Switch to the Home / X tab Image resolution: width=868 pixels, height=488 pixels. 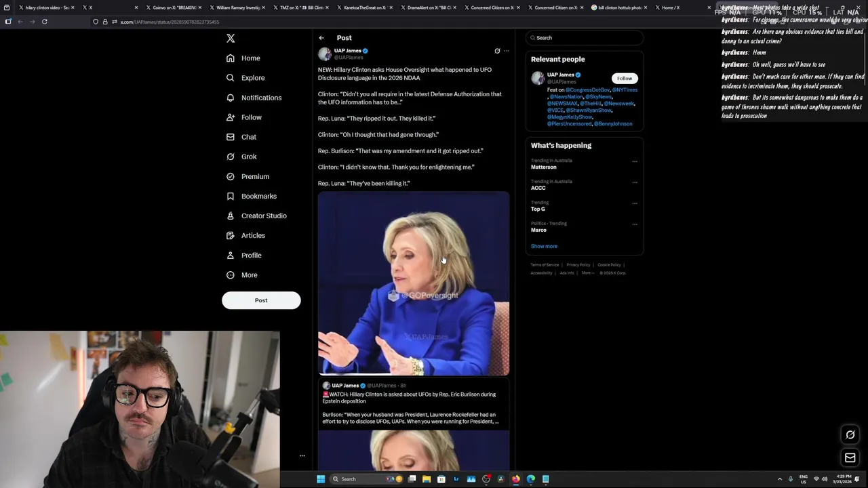pos(682,7)
